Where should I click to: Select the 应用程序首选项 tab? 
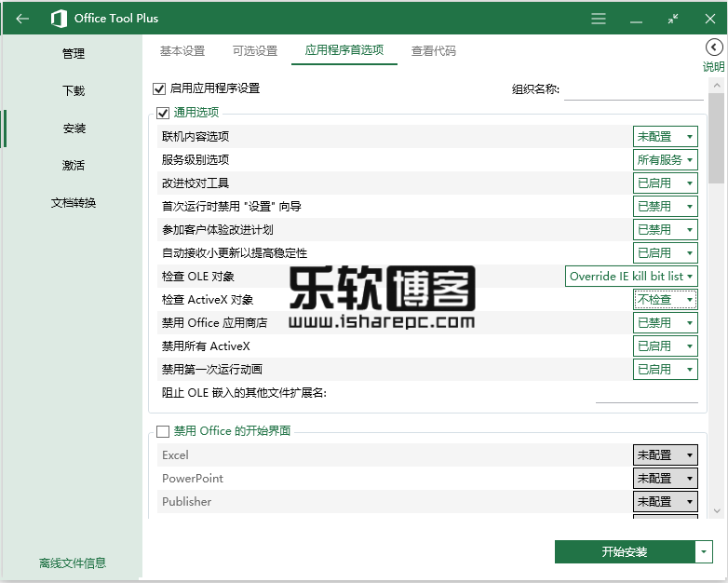(x=344, y=50)
